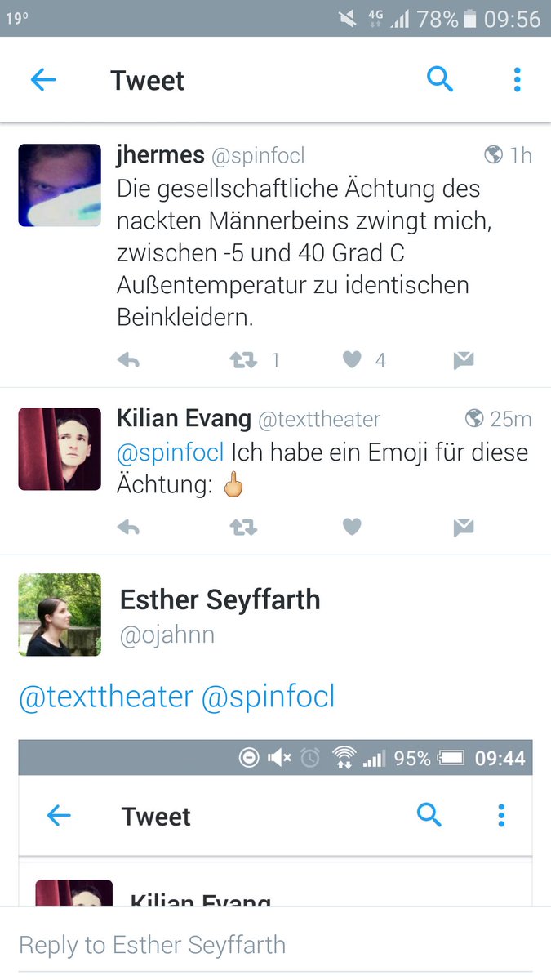Open @spinfocl mention in Kilian's reply
Image resolution: width=551 pixels, height=980 pixels.
click(x=171, y=452)
